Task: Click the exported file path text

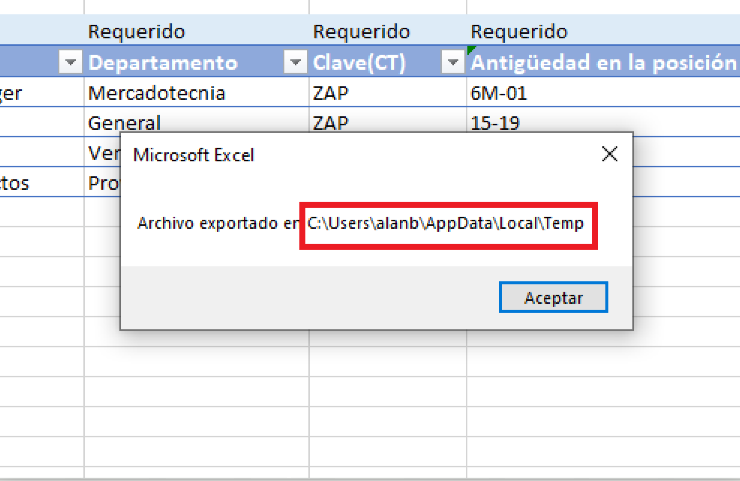Action: (446, 223)
